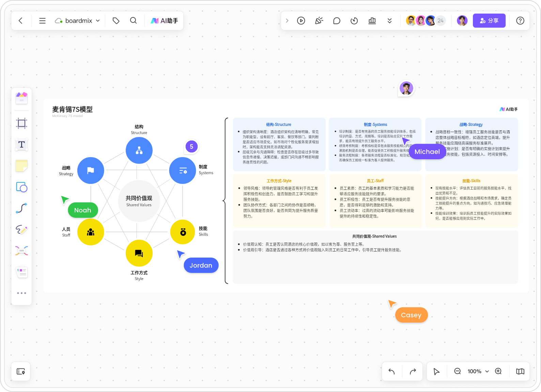
Task: Open my profile avatar menu
Action: (x=462, y=21)
